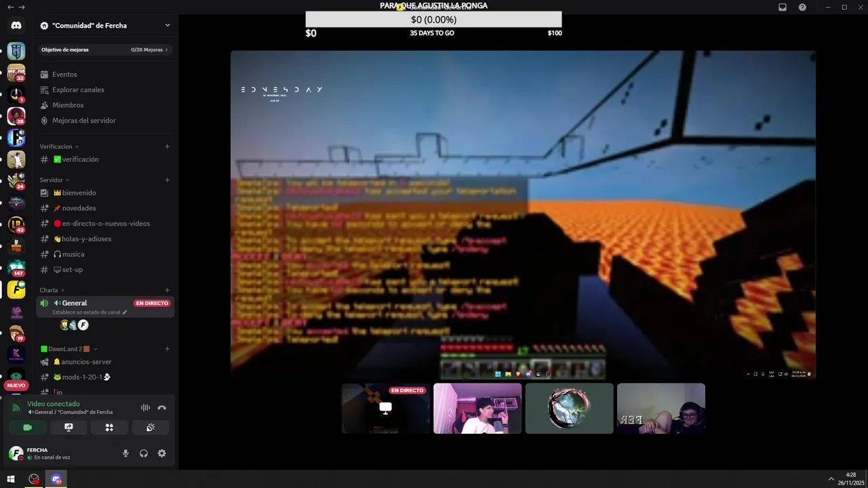Open Discord direct messages home icon
The width and height of the screenshot is (868, 488).
pos(16,26)
